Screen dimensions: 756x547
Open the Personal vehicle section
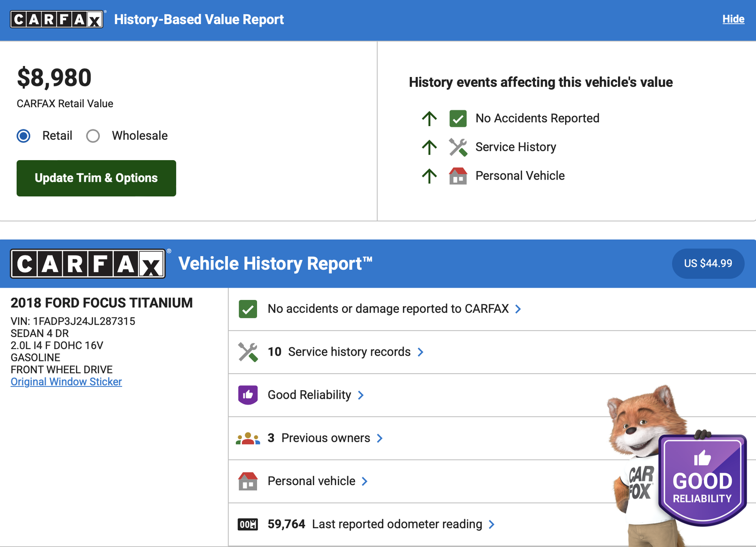click(x=312, y=481)
